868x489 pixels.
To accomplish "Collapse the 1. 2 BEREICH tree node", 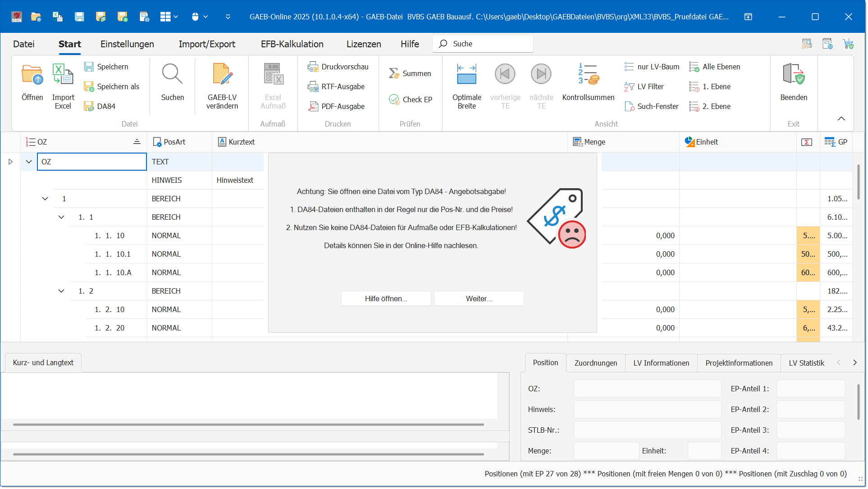I will 61,291.
